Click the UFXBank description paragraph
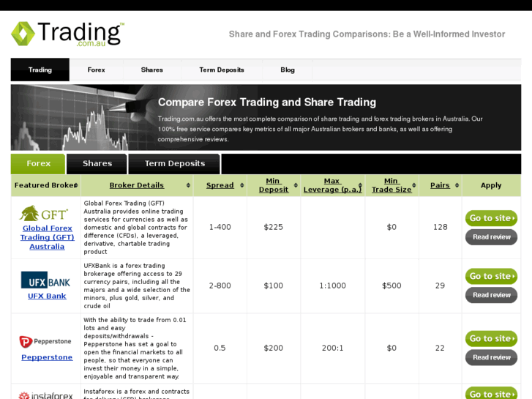The height and width of the screenshot is (399, 532). click(137, 286)
